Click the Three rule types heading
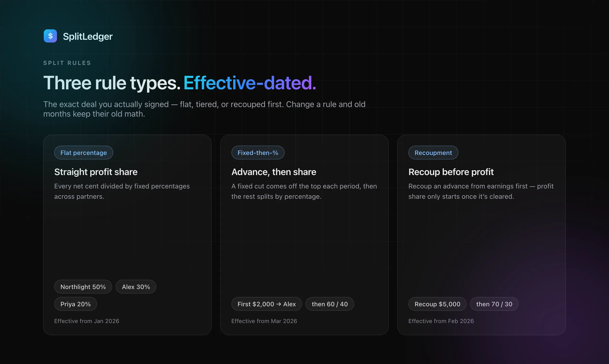This screenshot has height=364, width=609. tap(112, 83)
